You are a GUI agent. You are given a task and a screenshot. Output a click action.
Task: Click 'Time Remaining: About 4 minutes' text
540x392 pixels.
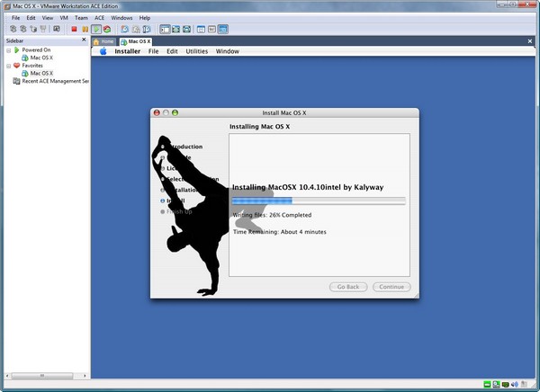(x=280, y=232)
